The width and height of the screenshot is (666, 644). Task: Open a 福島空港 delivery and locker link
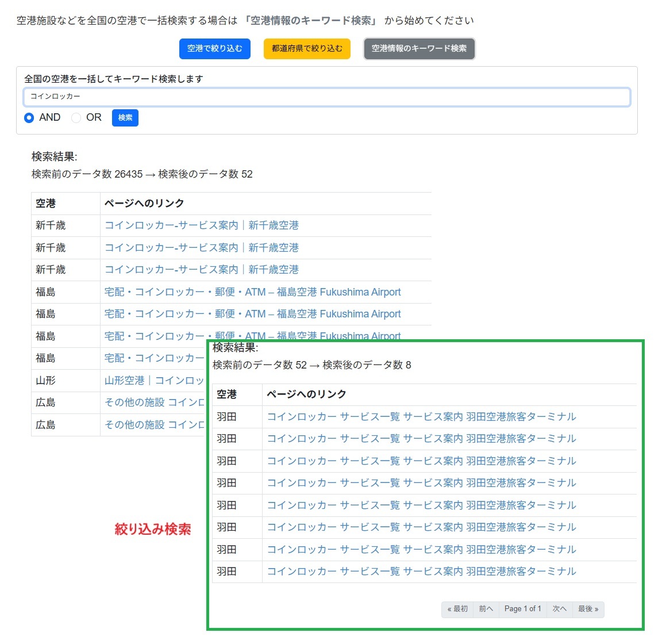[x=253, y=292]
